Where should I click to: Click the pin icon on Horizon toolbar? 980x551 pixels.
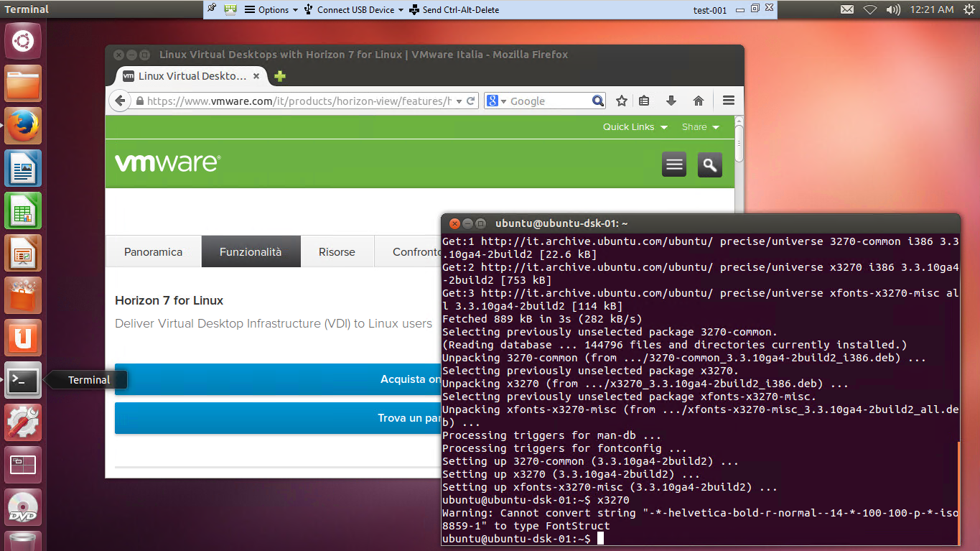coord(211,9)
